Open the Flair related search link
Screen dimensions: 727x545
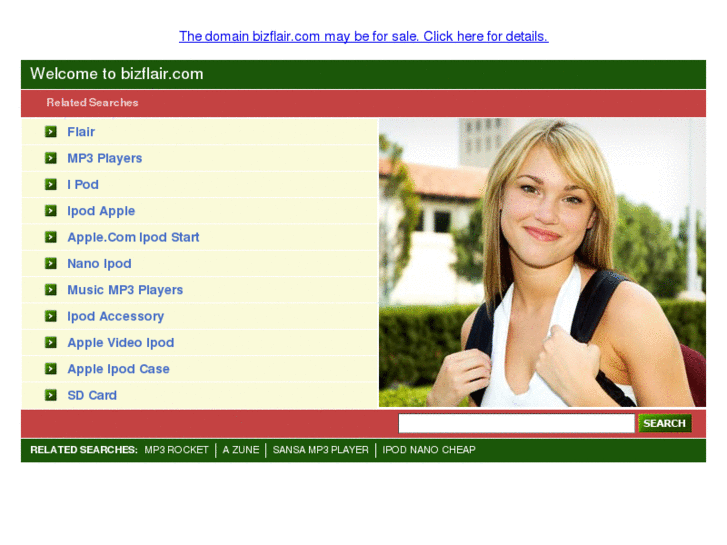point(81,132)
